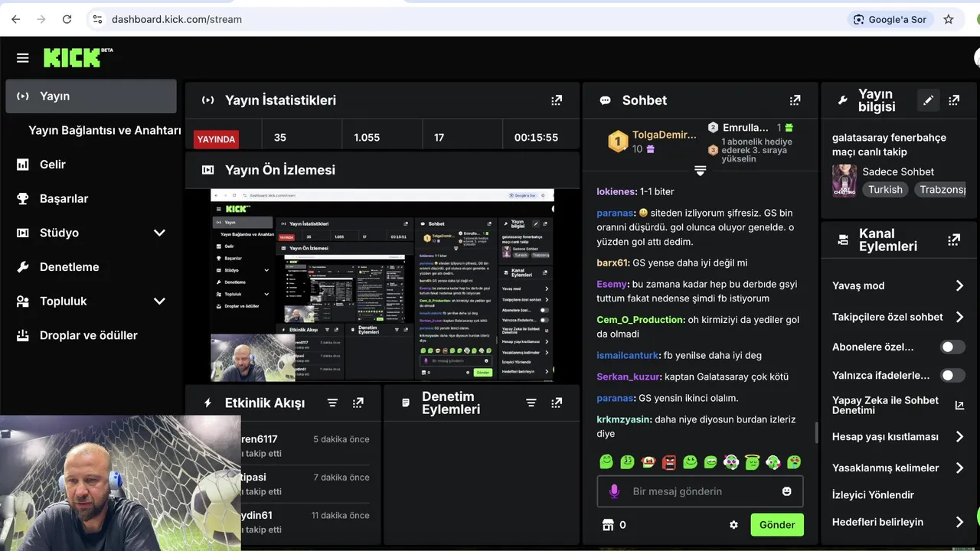Click the YAYINDA live status badge
Screen dimensions: 980x551
click(216, 139)
